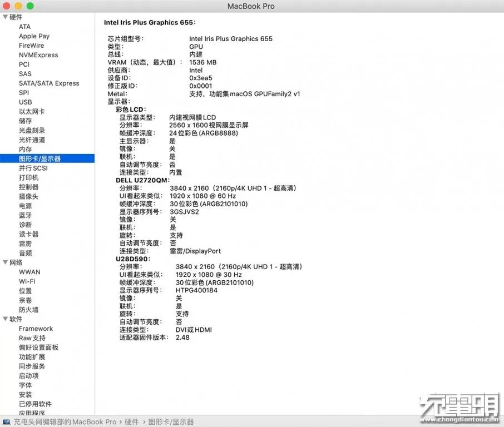The height and width of the screenshot is (427, 504).
Task: Select 已停用软件 in the sidebar
Action: (x=35, y=404)
